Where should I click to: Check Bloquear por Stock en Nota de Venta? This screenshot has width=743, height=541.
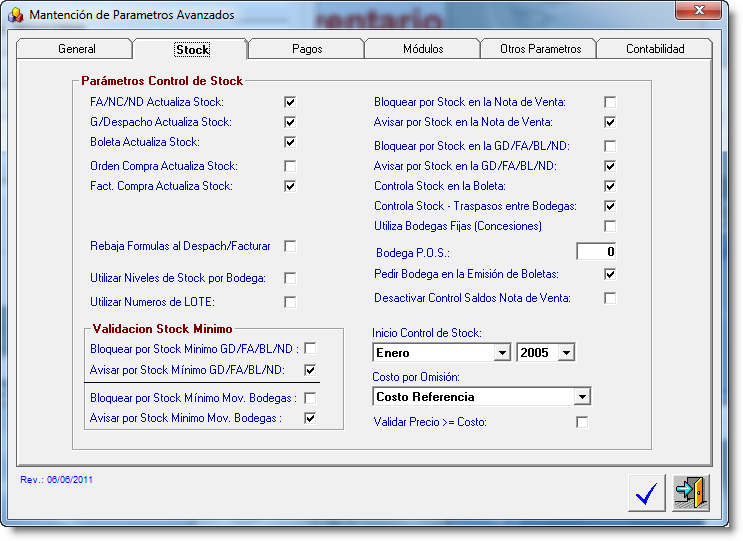[x=610, y=102]
